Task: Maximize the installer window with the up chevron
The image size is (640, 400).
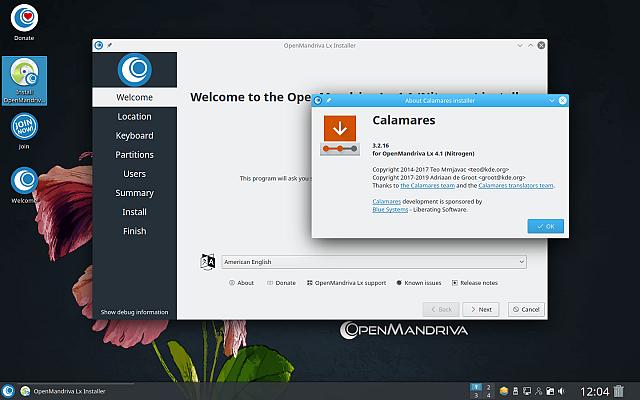Action: pos(530,45)
